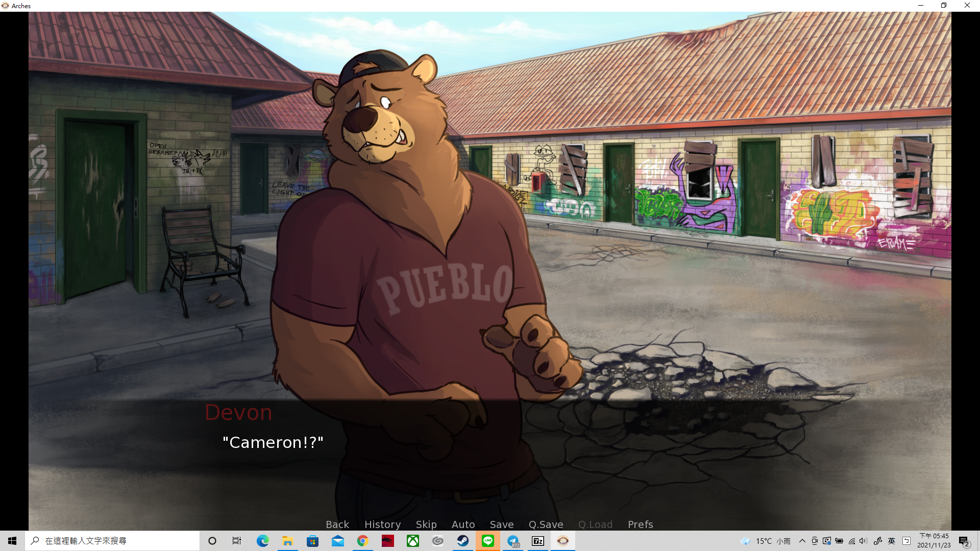Check the battery status icon
The width and height of the screenshot is (980, 551).
(x=839, y=541)
